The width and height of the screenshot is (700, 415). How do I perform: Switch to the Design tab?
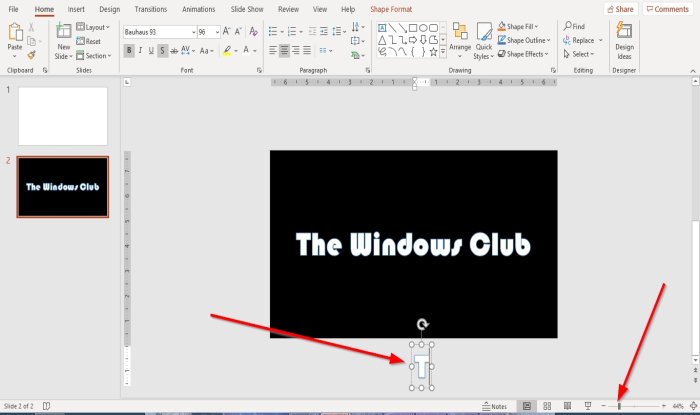click(x=109, y=9)
